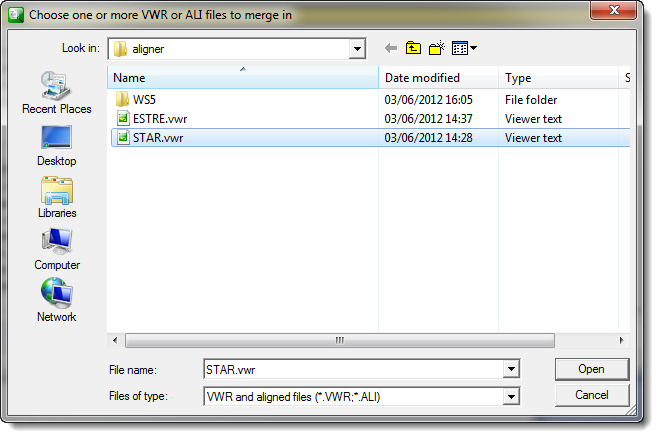Screen dimensions: 659x438
Task: Go back using the back arrow icon
Action: tap(391, 48)
